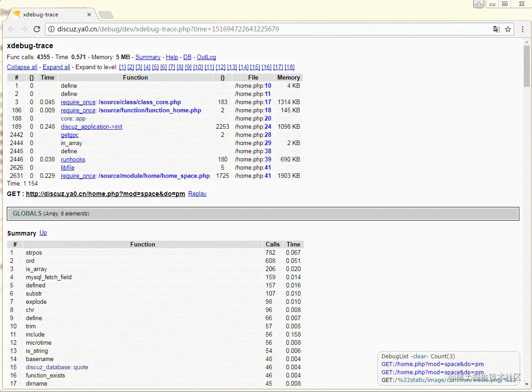
Task: Bookmark this page with the star icon
Action: tap(508, 29)
